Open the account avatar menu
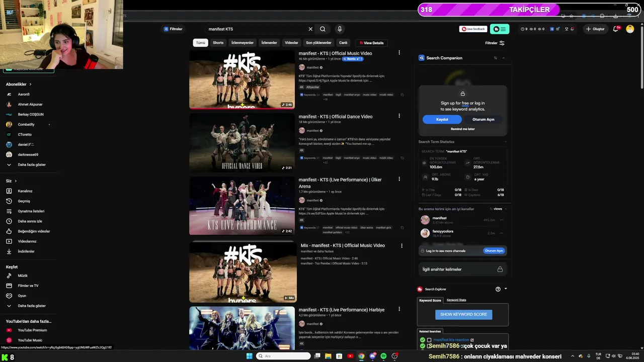Viewport: 644px width, 362px height. pos(630,29)
